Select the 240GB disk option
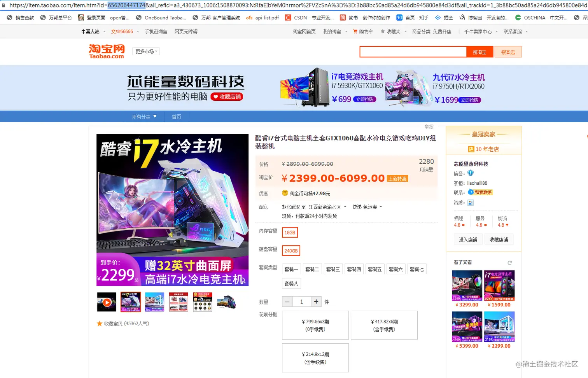The width and height of the screenshot is (588, 378). (291, 251)
